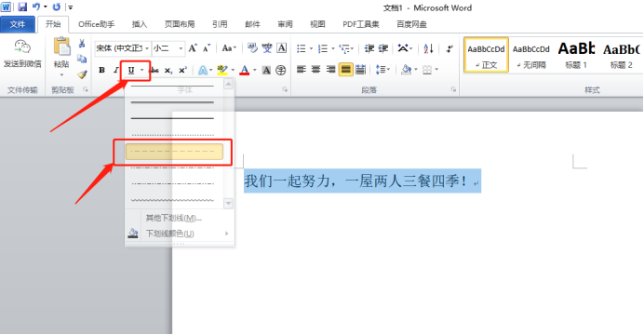Click the Undo icon
The height and width of the screenshot is (335, 644).
[x=36, y=7]
